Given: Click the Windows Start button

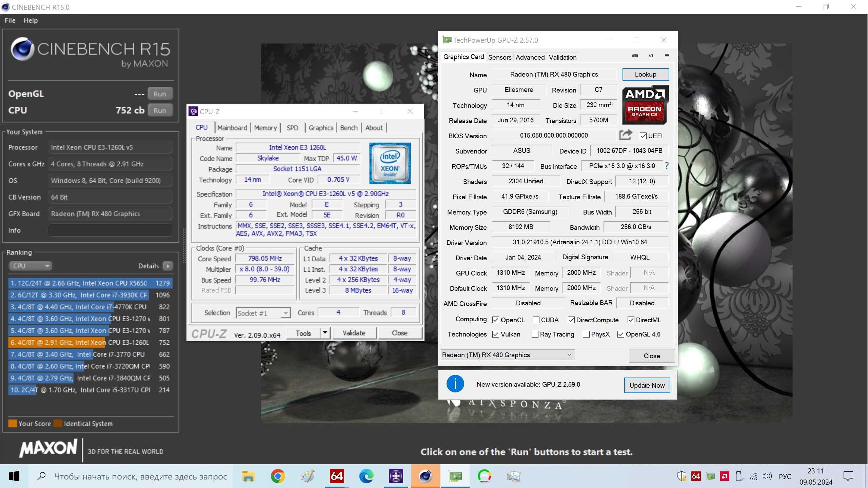Looking at the screenshot, I should pyautogui.click(x=14, y=476).
